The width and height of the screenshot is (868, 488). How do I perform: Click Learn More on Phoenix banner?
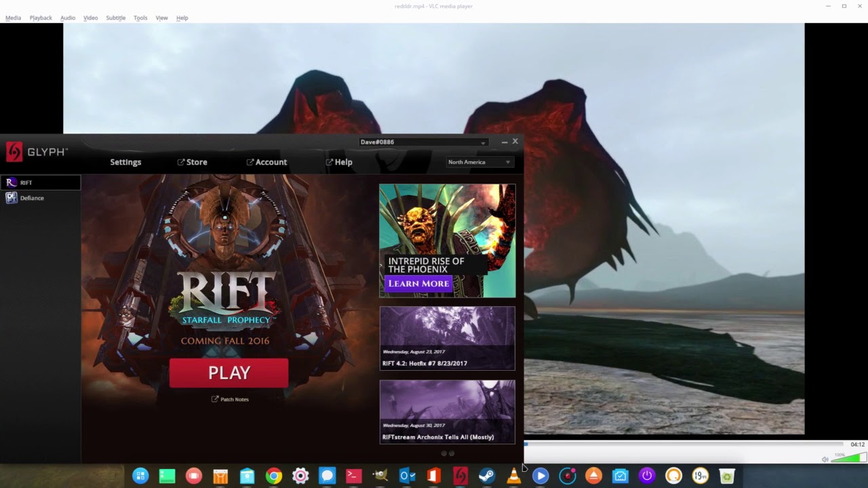point(418,283)
